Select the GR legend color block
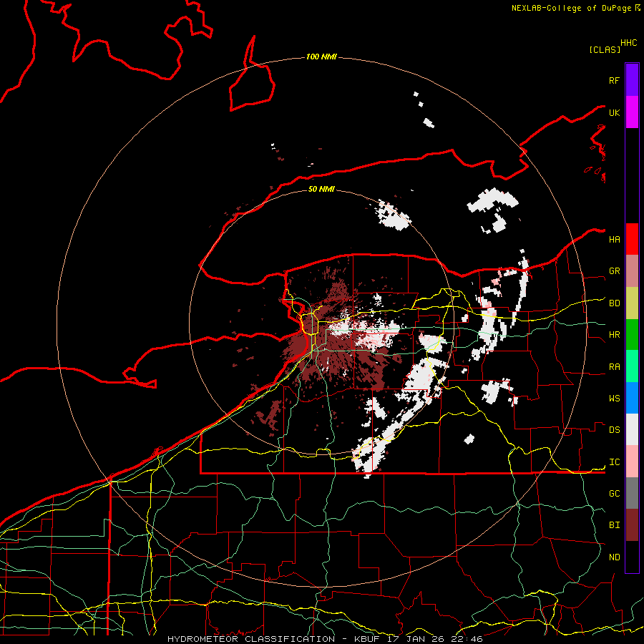The height and width of the screenshot is (644, 644). pyautogui.click(x=632, y=271)
